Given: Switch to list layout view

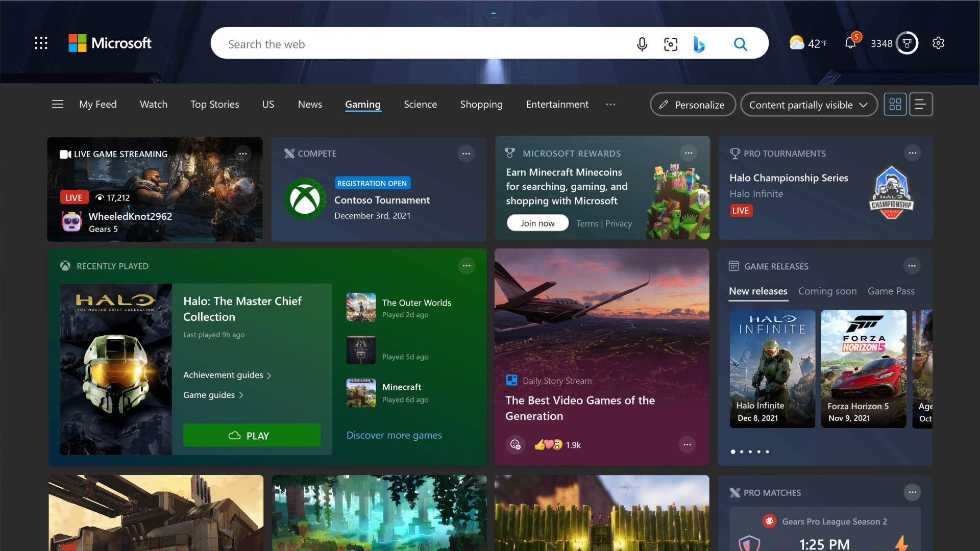Looking at the screenshot, I should tap(921, 105).
